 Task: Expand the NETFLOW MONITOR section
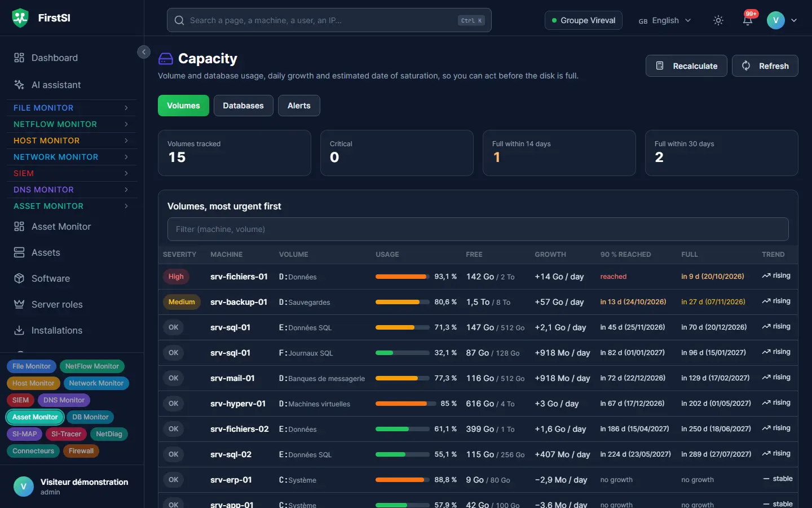pos(72,124)
